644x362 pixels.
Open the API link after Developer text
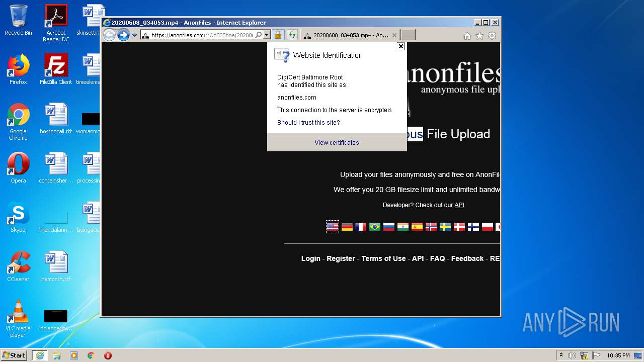tap(459, 205)
